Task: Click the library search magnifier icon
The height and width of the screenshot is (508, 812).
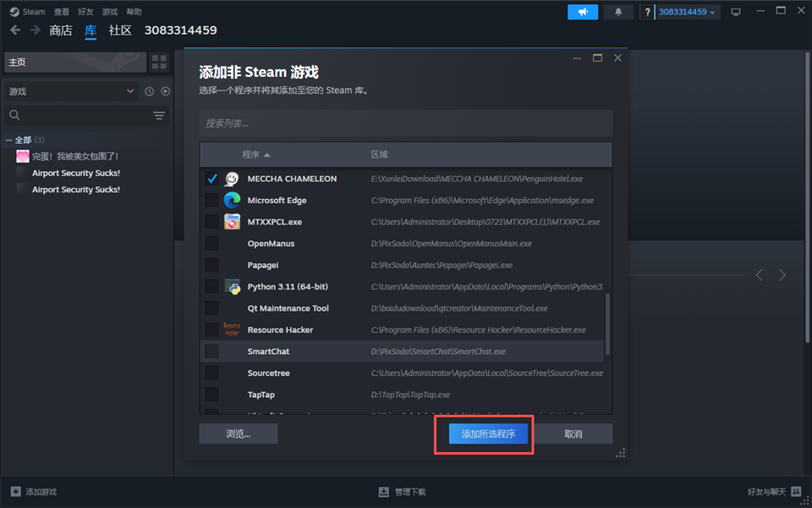Action: [x=14, y=115]
